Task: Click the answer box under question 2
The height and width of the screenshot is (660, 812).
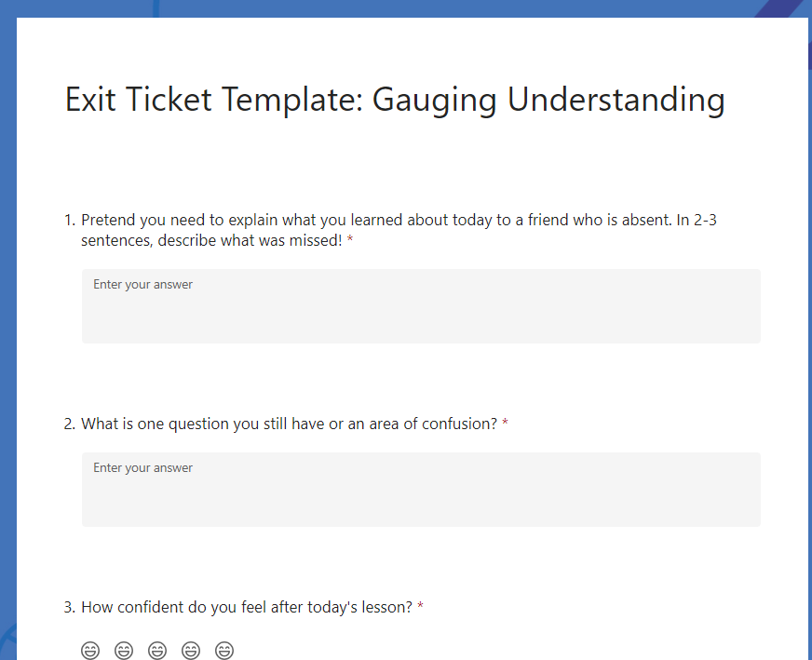Action: coord(421,489)
